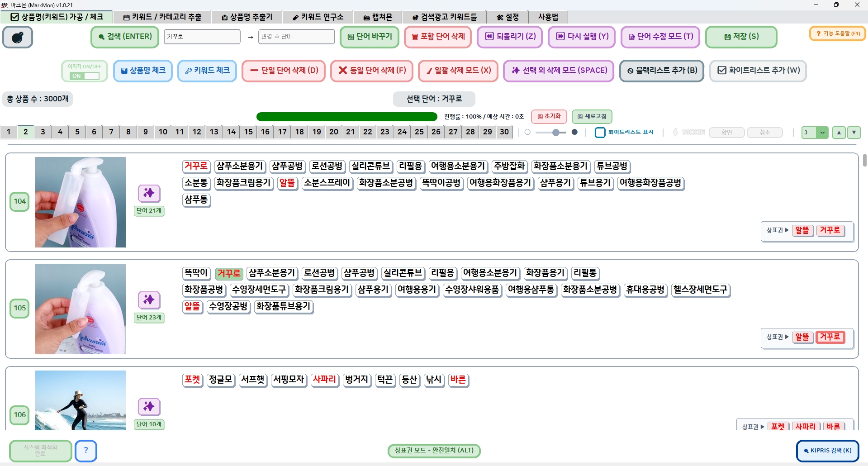Click the sparkle icon for product 106
Viewport: 868px width, 466px height.
[x=149, y=407]
